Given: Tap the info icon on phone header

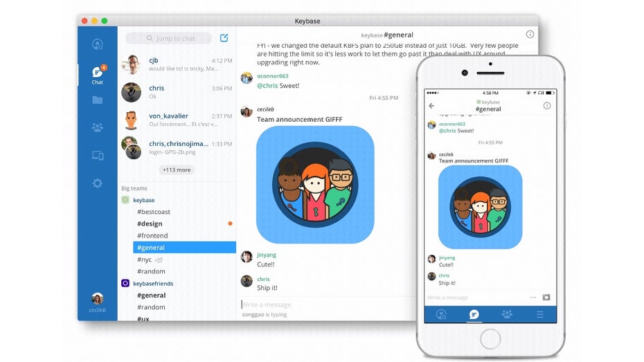Looking at the screenshot, I should click(x=547, y=106).
